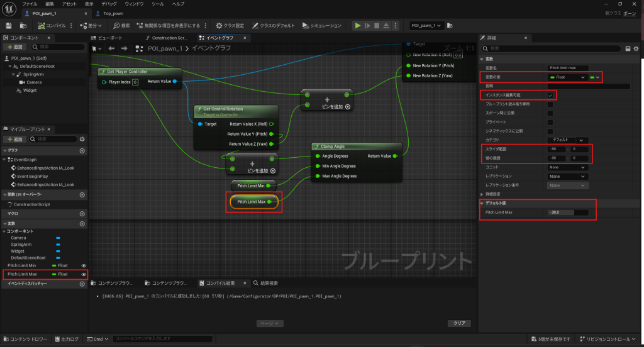The image size is (644, 347).
Task: Uncheck the インスタンス編集可能 checkbox
Action: click(x=550, y=95)
